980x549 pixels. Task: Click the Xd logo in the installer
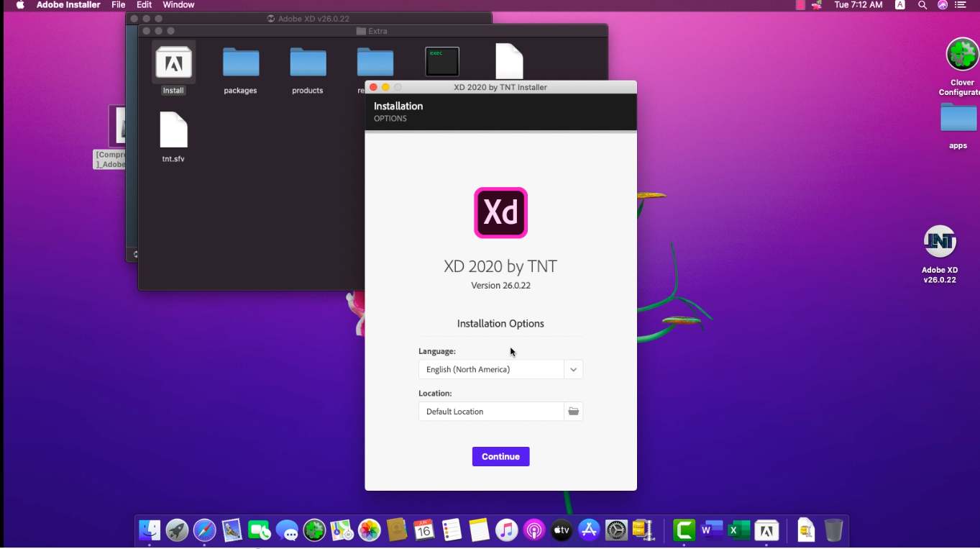click(501, 213)
